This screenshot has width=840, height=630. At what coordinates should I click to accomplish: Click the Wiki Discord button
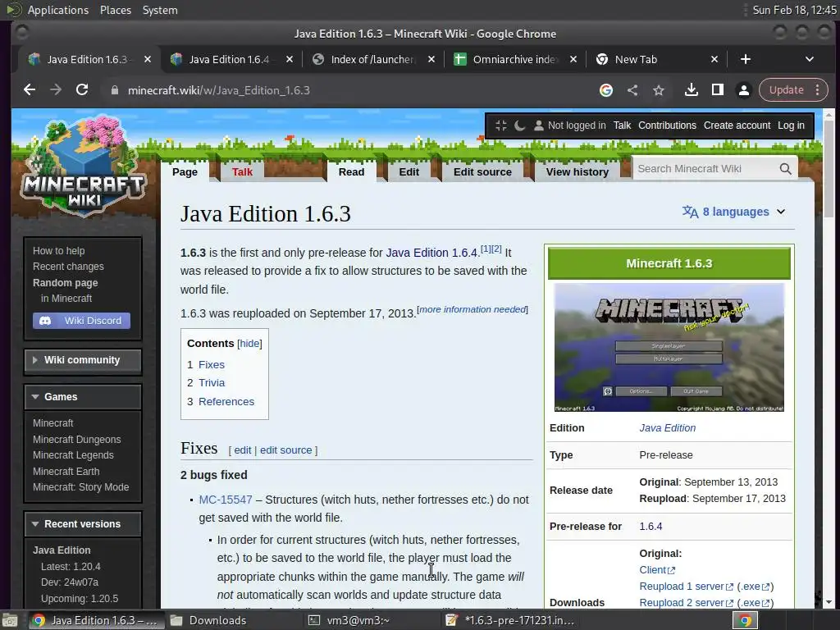pyautogui.click(x=81, y=321)
